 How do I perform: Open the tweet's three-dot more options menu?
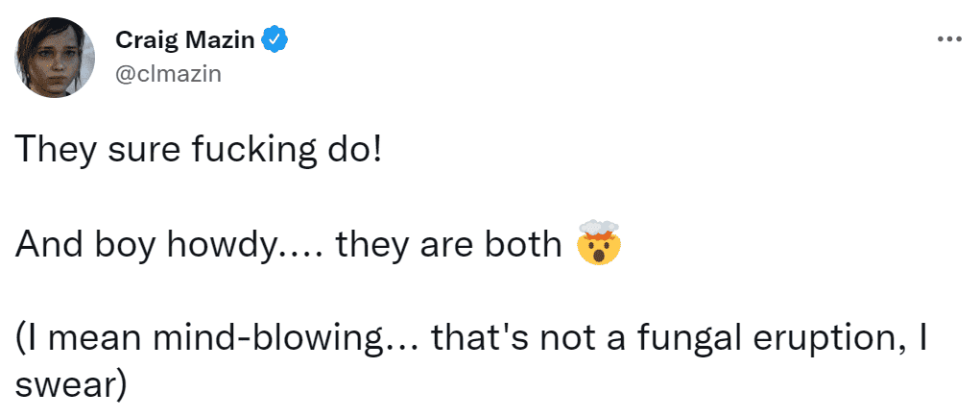947,39
